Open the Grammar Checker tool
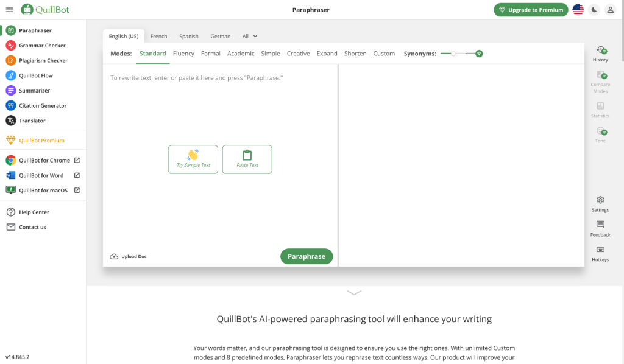 (x=43, y=45)
